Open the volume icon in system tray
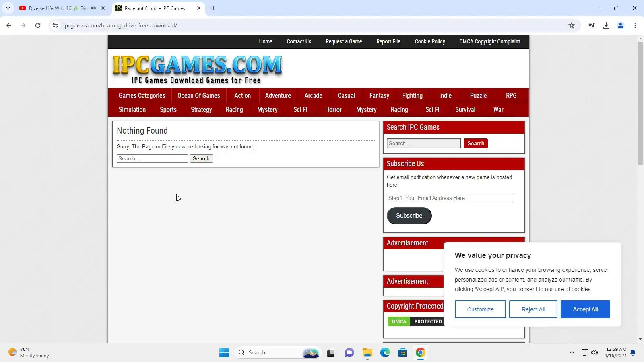The image size is (644, 362). pyautogui.click(x=595, y=353)
